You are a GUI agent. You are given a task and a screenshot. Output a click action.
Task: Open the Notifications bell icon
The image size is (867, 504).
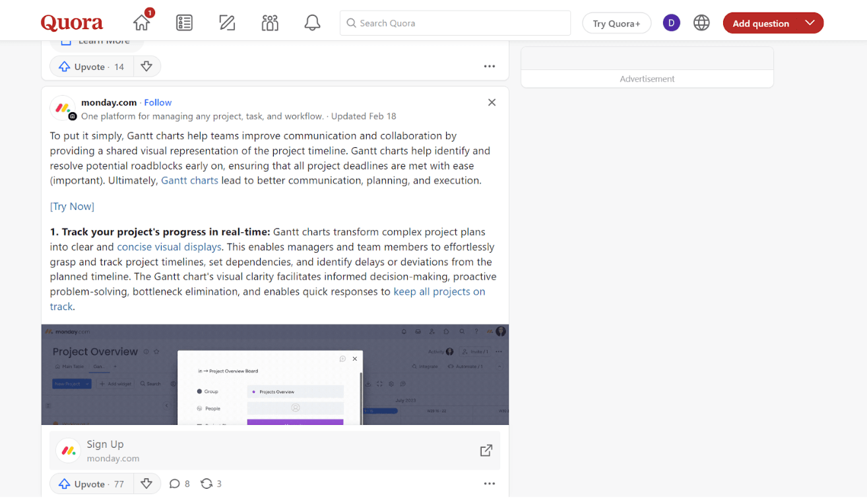(312, 23)
